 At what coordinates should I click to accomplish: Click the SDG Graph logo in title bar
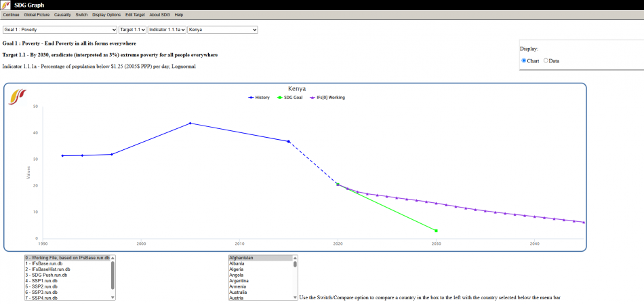click(x=6, y=5)
